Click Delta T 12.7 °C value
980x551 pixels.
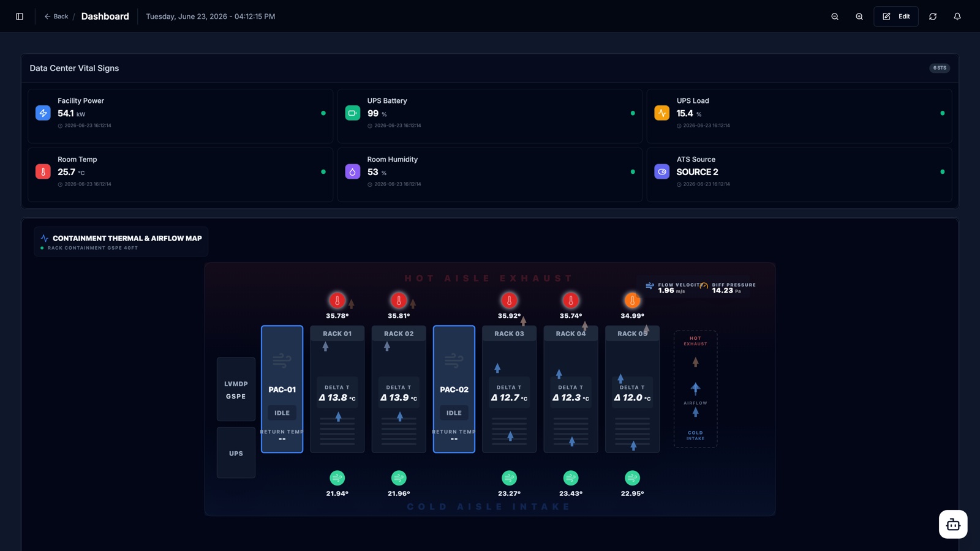tap(510, 398)
